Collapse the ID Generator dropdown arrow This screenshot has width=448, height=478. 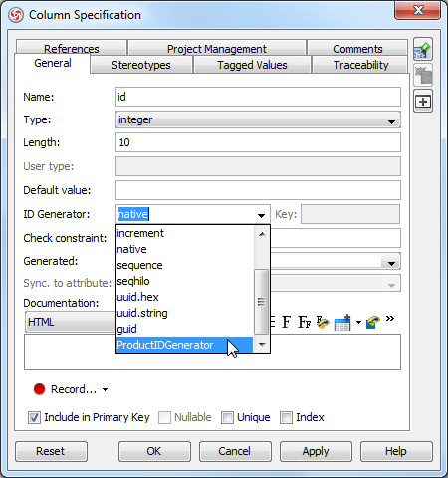click(x=261, y=215)
